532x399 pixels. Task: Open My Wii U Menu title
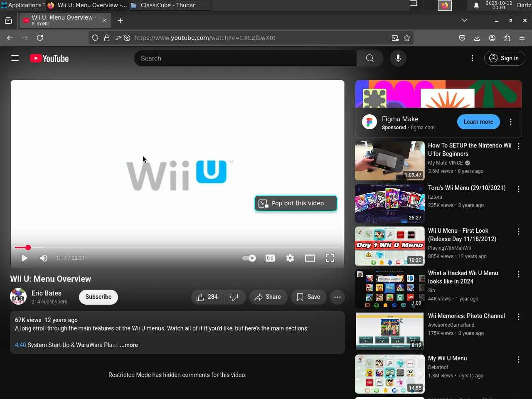point(448,358)
